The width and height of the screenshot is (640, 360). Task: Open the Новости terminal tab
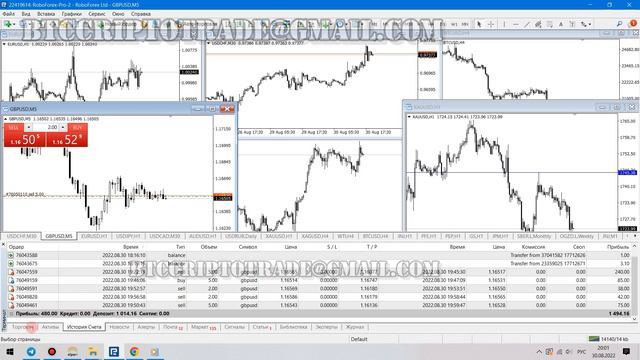pos(119,327)
